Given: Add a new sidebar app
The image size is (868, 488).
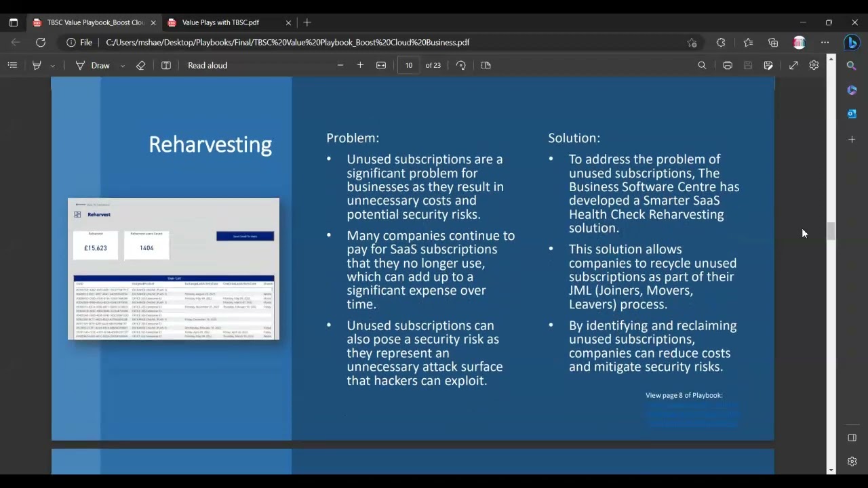Looking at the screenshot, I should coord(852,139).
